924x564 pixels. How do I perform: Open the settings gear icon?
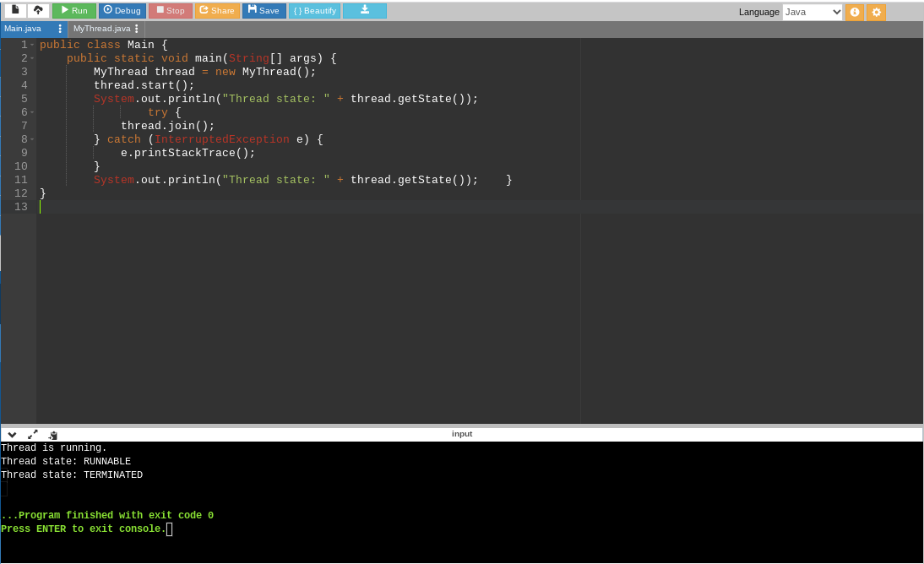[877, 12]
